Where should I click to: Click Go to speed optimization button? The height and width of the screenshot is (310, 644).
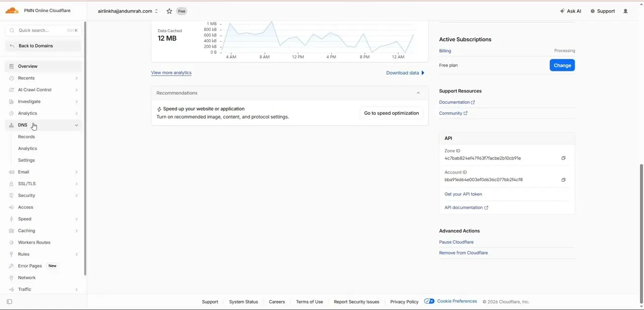tap(391, 113)
